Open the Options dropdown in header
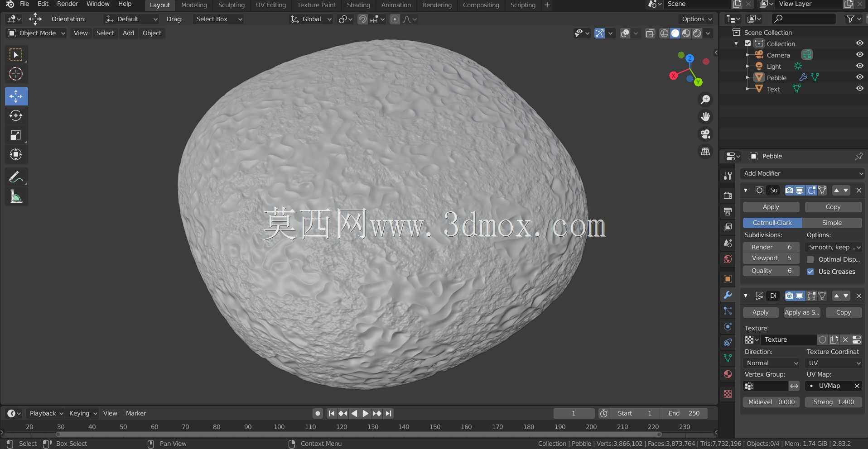This screenshot has height=449, width=868. point(696,19)
